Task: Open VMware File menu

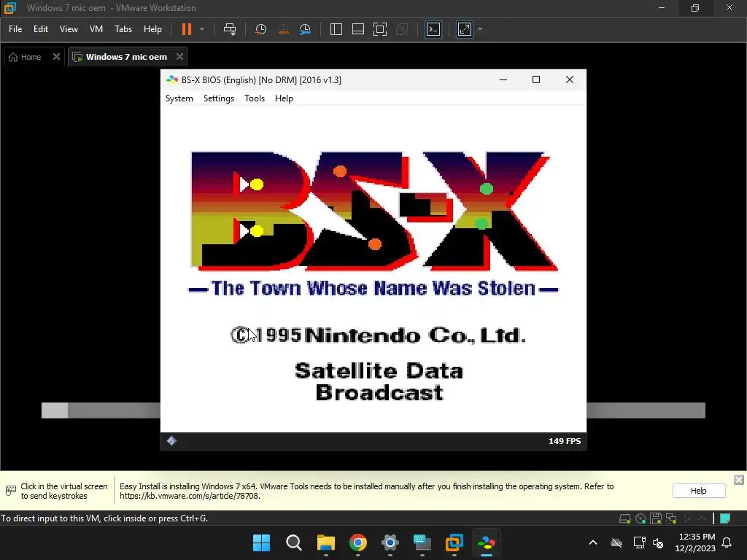Action: point(15,29)
